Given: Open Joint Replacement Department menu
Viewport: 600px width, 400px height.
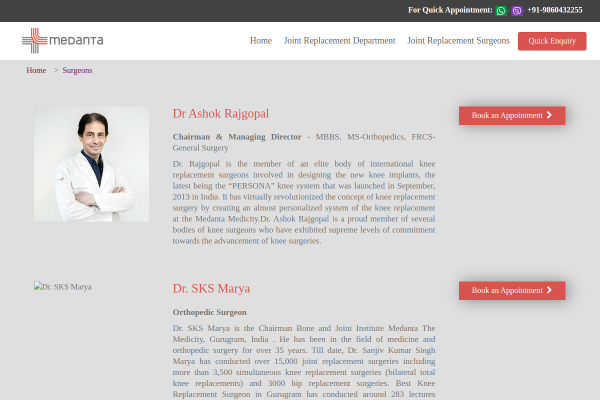Looking at the screenshot, I should point(339,41).
